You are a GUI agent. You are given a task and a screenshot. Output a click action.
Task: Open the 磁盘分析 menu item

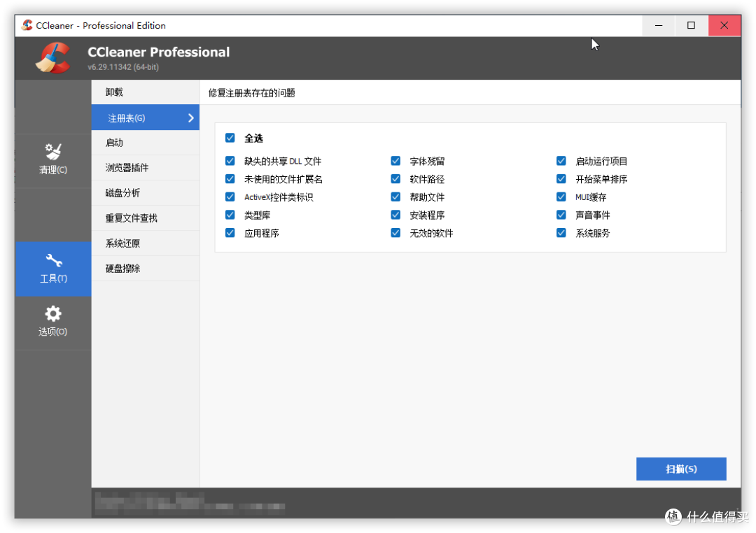[145, 193]
